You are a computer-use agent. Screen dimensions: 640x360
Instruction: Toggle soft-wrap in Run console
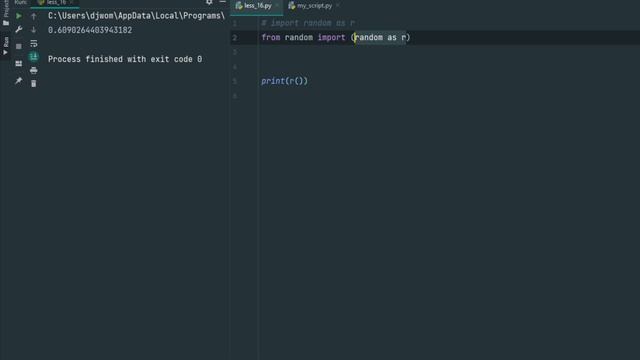(34, 43)
